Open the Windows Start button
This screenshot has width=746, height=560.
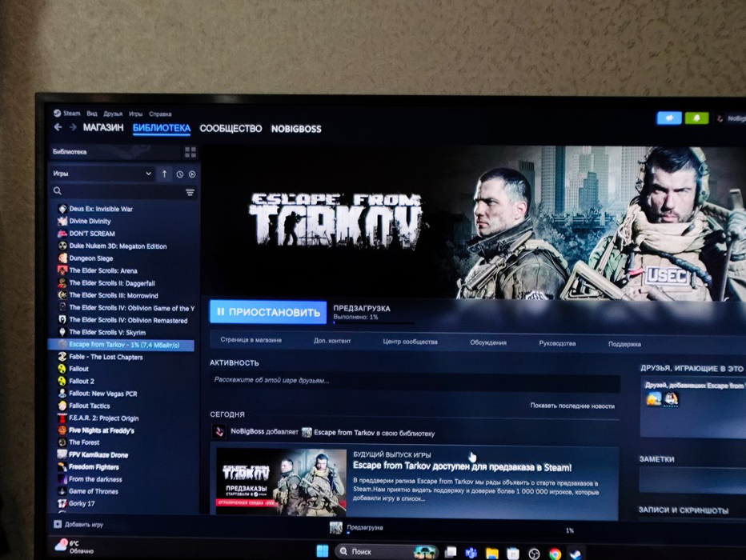[x=322, y=551]
